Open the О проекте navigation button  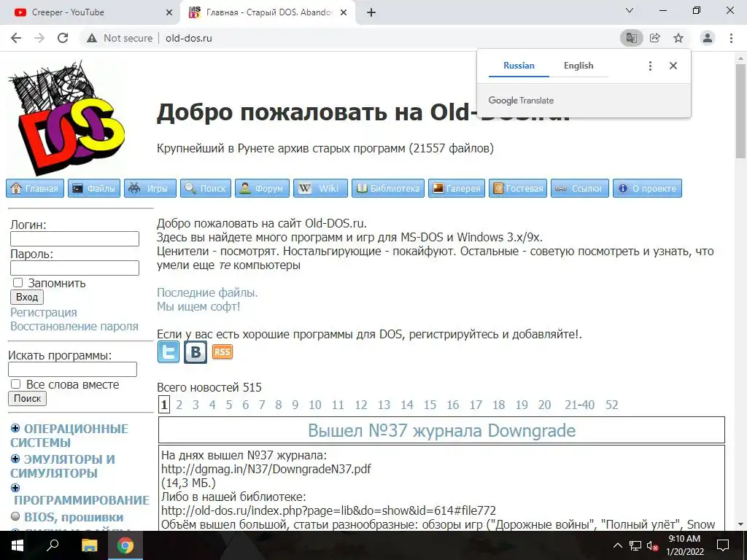(x=647, y=188)
